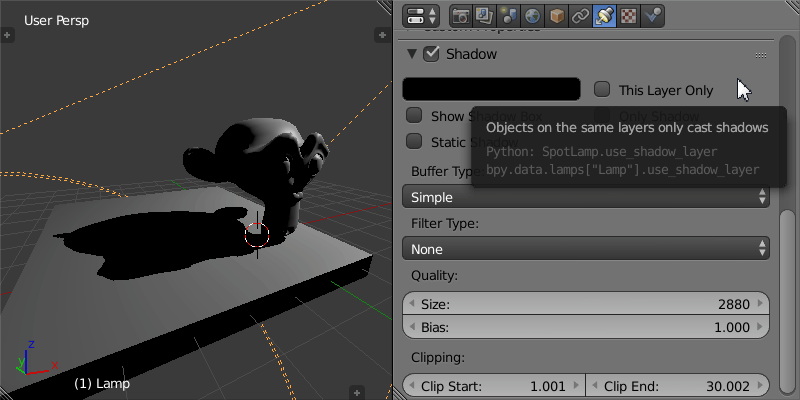Select the Lamp Object Data tab
800x400 pixels.
pyautogui.click(x=604, y=16)
